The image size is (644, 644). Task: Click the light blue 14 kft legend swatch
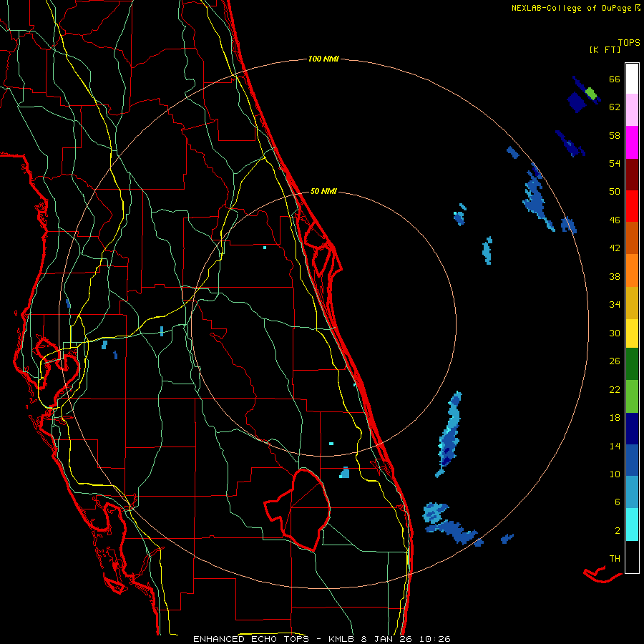[x=632, y=492]
